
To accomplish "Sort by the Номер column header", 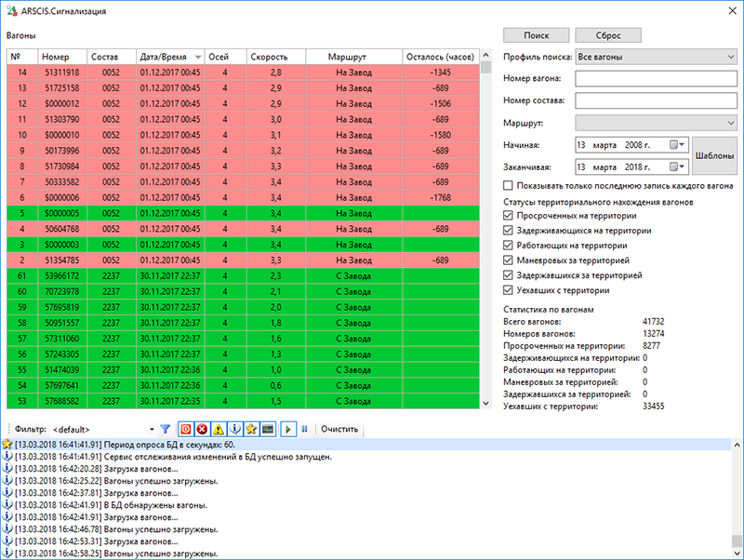I will (x=62, y=57).
